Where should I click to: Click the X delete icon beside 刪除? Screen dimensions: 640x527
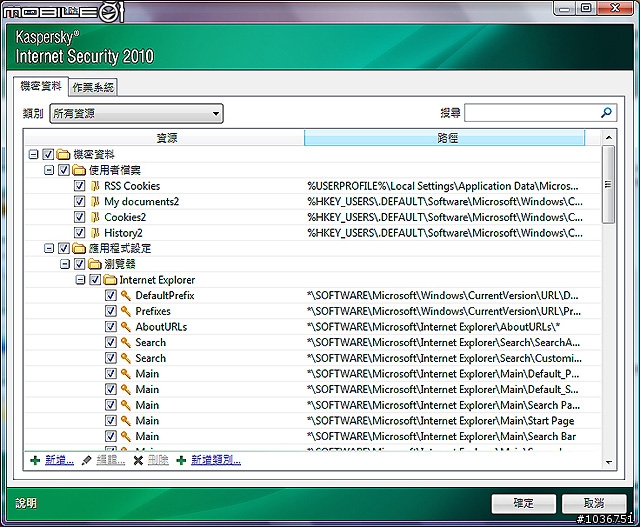click(x=138, y=460)
